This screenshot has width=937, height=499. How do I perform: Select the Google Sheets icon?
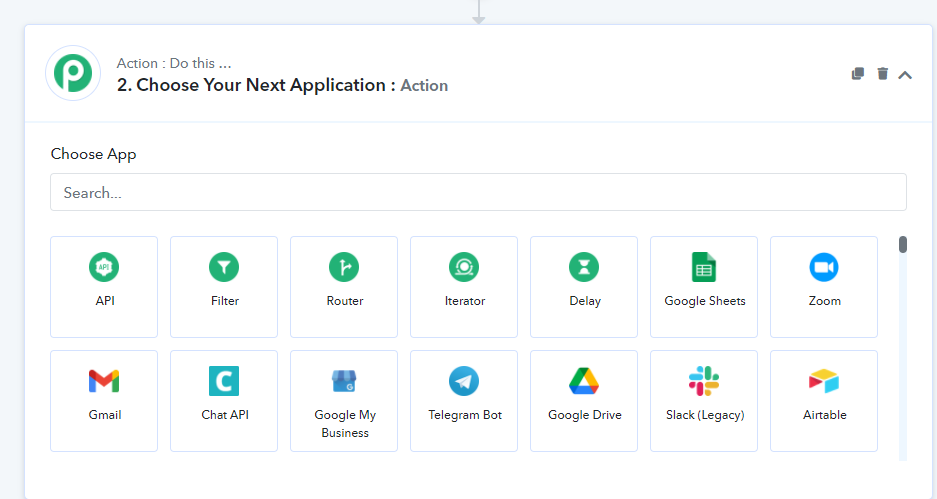coord(704,267)
